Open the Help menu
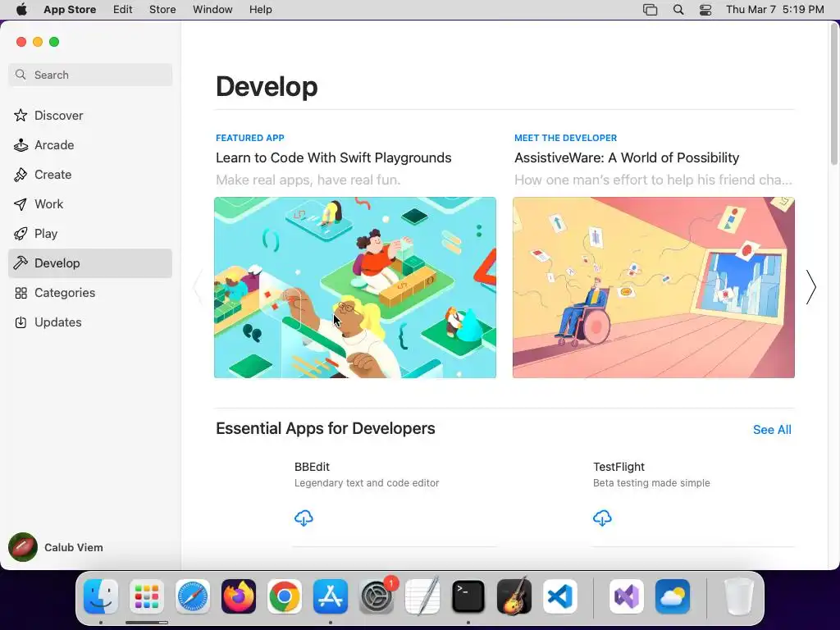This screenshot has width=840, height=630. [x=260, y=10]
